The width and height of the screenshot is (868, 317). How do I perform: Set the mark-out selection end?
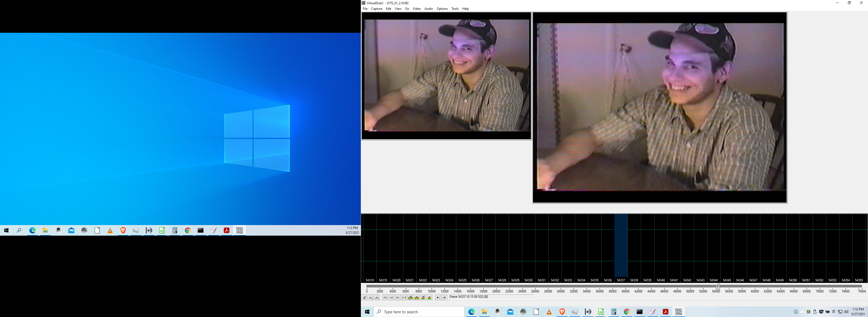click(445, 297)
